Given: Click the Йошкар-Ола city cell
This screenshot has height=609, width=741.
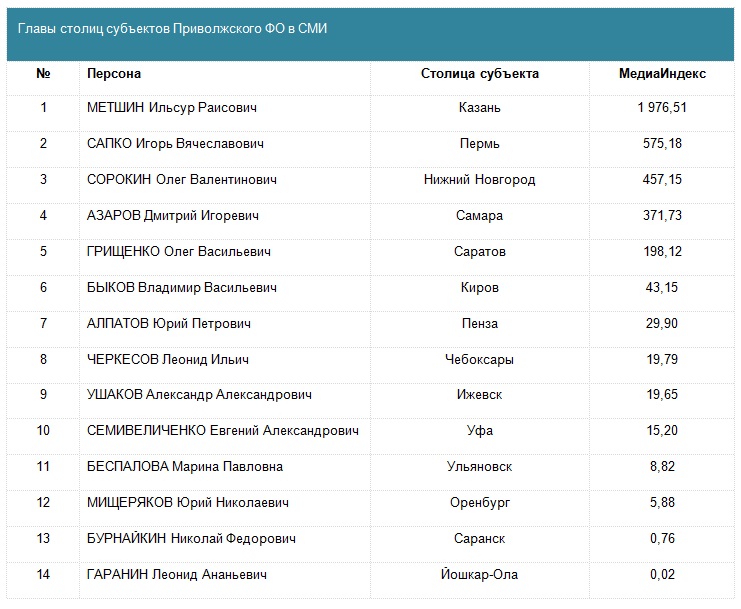Looking at the screenshot, I should pyautogui.click(x=480, y=575).
